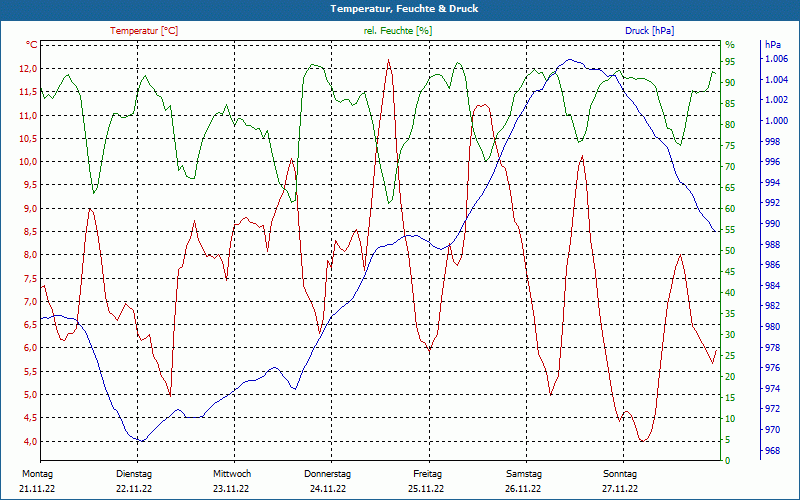Click the '6,0' temperature axis value

(30, 348)
